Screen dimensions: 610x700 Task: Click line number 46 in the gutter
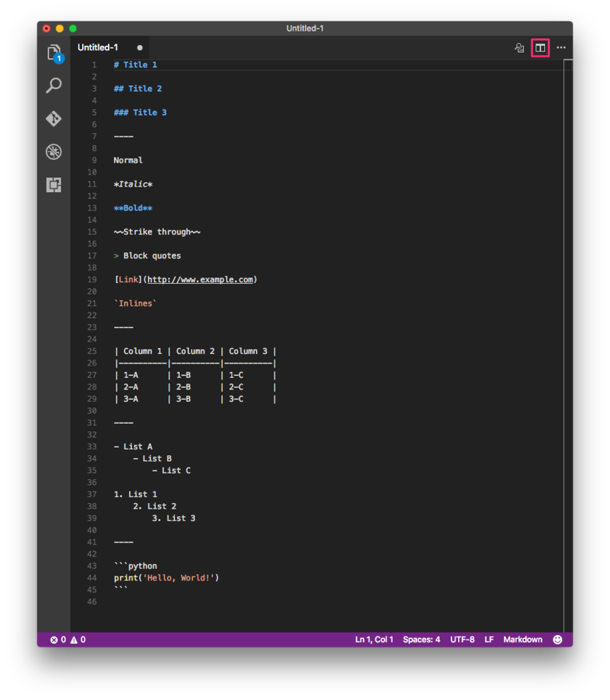pyautogui.click(x=92, y=602)
